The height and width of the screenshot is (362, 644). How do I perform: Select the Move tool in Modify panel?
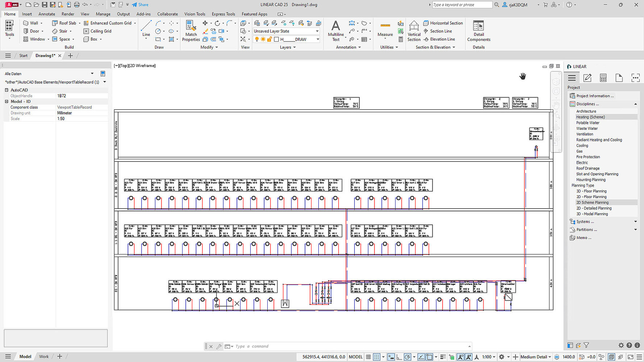[x=205, y=23]
